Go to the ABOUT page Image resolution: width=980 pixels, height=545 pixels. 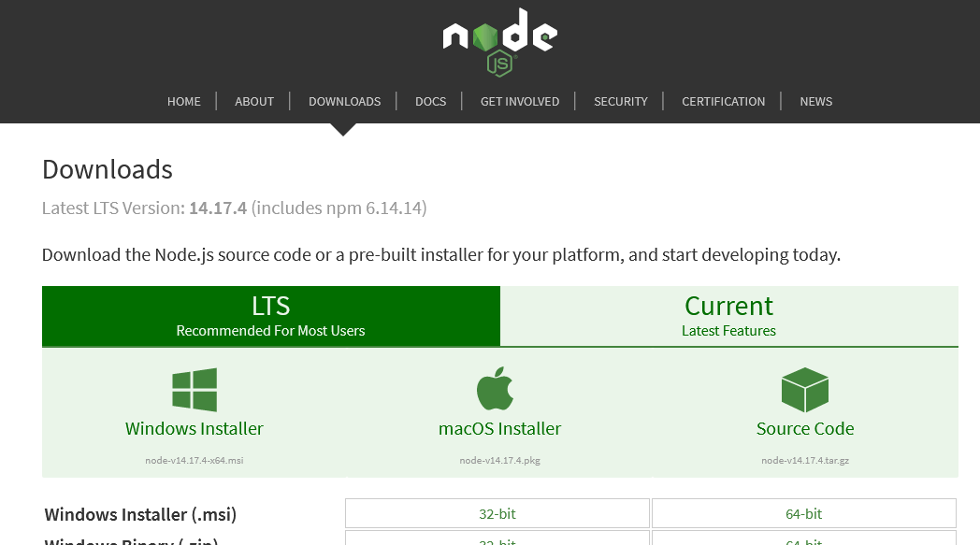[254, 101]
